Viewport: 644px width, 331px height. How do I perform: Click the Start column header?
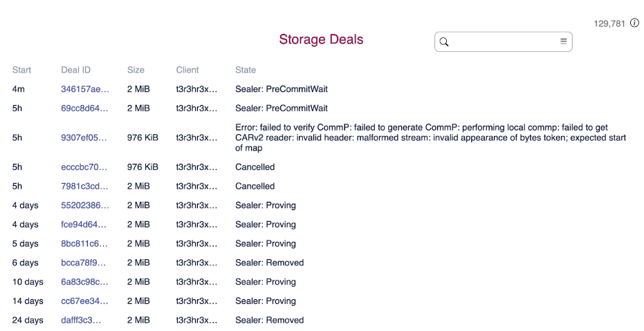(x=21, y=70)
